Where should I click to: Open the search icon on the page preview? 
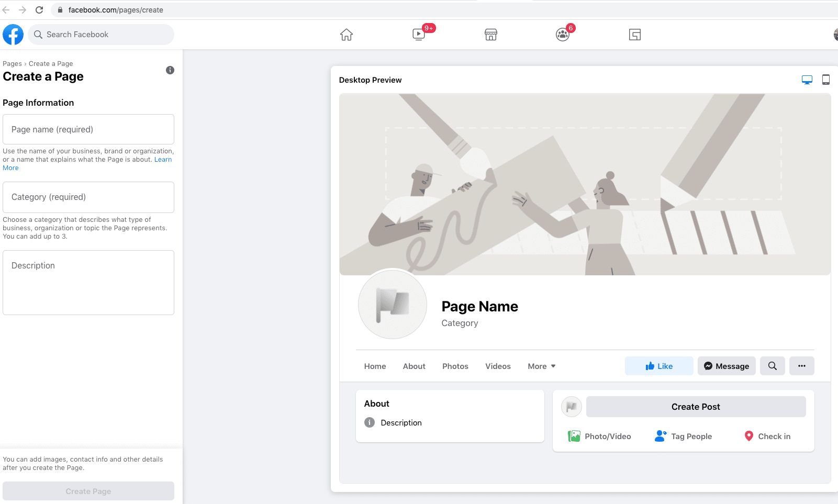click(772, 366)
